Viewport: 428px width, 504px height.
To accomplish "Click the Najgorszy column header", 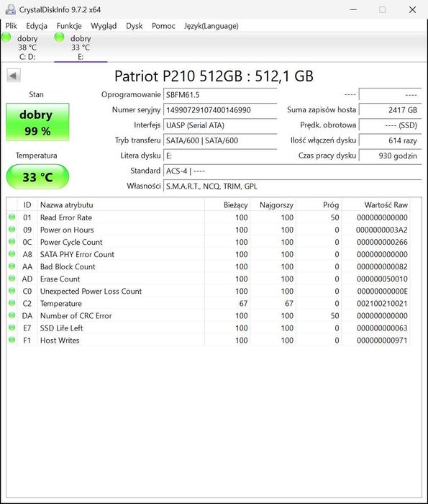I will (273, 204).
